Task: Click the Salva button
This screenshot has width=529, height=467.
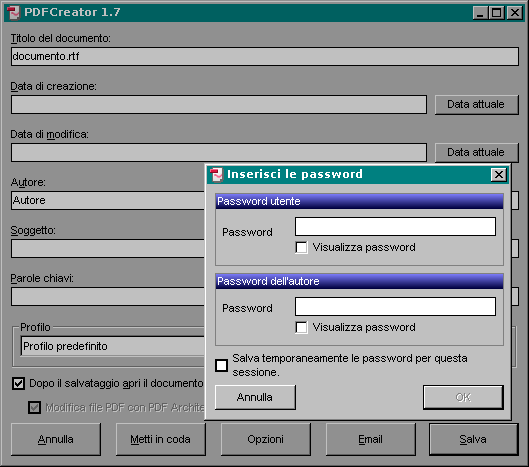Action: pyautogui.click(x=474, y=439)
